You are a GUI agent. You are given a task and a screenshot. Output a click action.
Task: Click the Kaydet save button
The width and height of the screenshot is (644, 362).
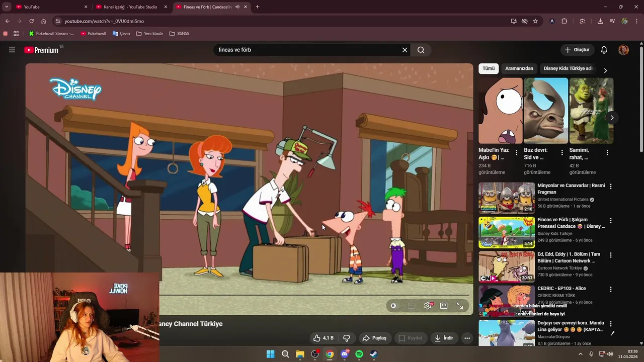coord(411,338)
